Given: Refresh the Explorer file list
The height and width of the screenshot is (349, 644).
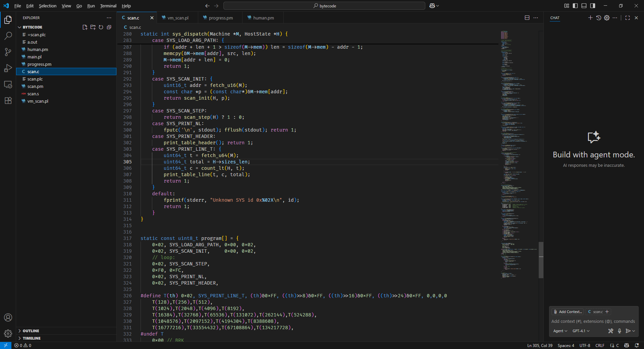Looking at the screenshot, I should 101,27.
